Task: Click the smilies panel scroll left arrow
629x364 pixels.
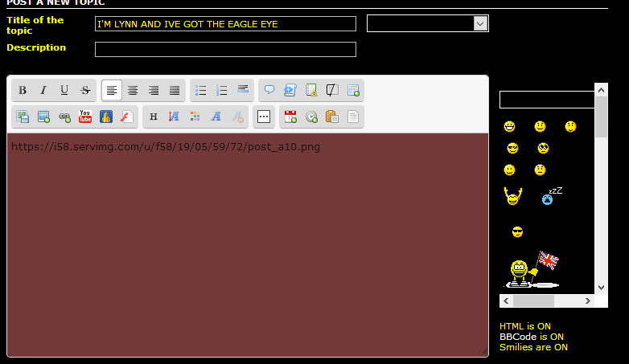Action: point(506,301)
